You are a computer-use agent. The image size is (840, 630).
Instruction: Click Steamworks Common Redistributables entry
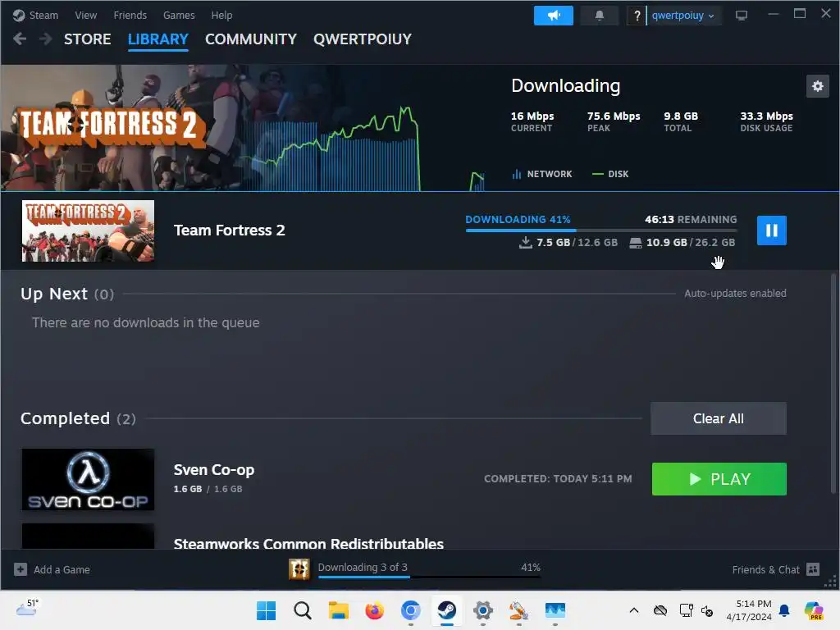pos(308,543)
